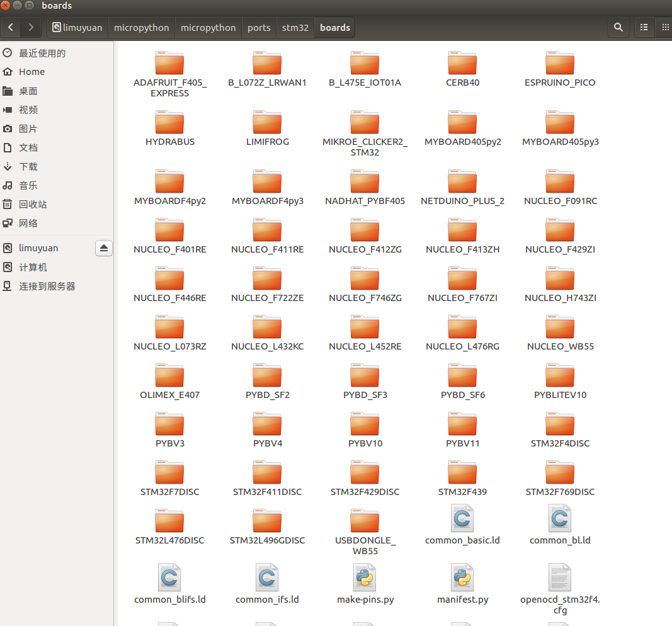
Task: Open 网络 in the sidebar
Action: click(57, 223)
